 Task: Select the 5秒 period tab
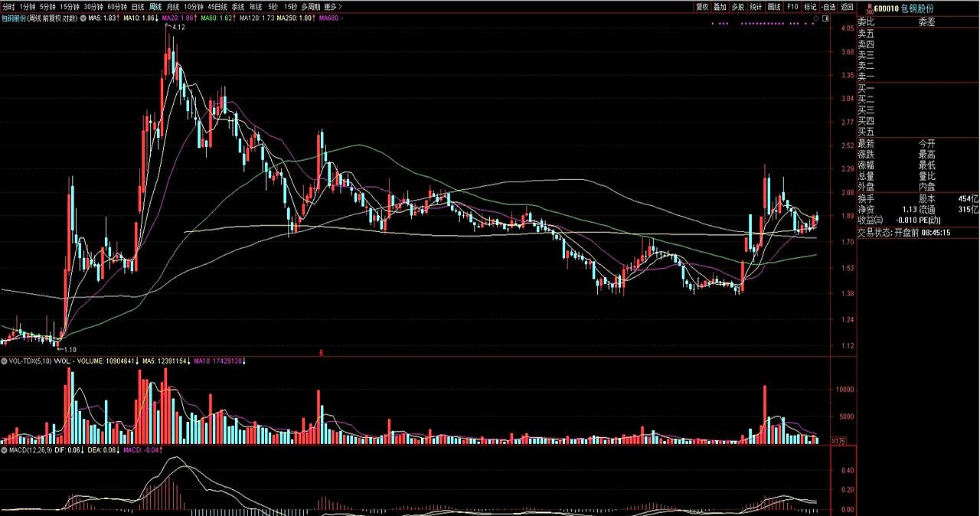[273, 6]
